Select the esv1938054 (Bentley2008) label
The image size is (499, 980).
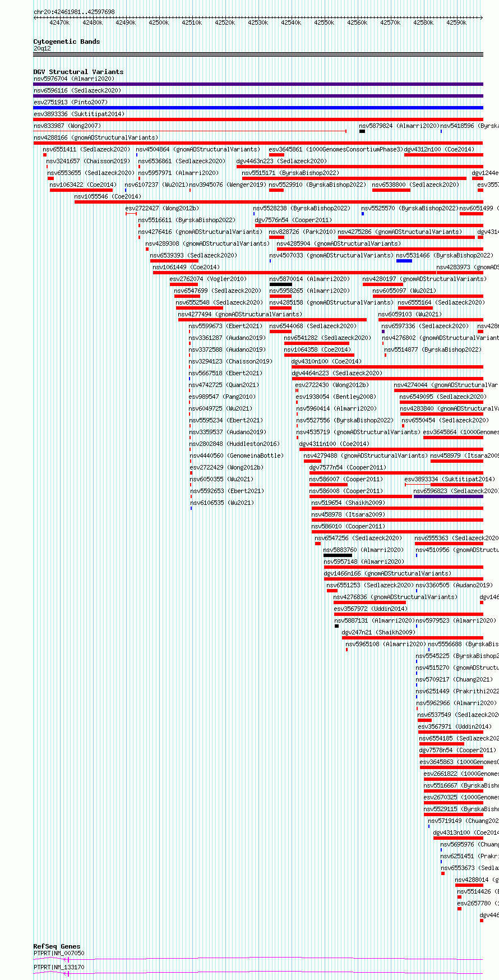(x=336, y=397)
